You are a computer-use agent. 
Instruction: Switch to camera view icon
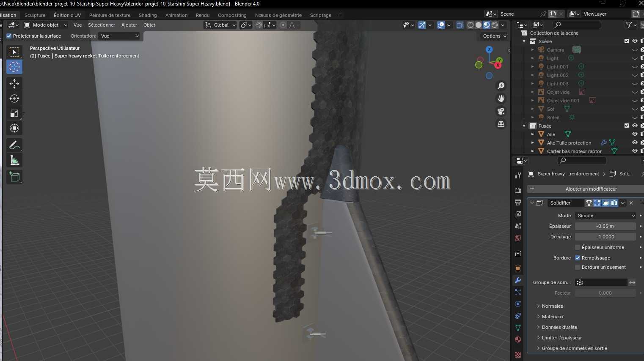pos(501,111)
